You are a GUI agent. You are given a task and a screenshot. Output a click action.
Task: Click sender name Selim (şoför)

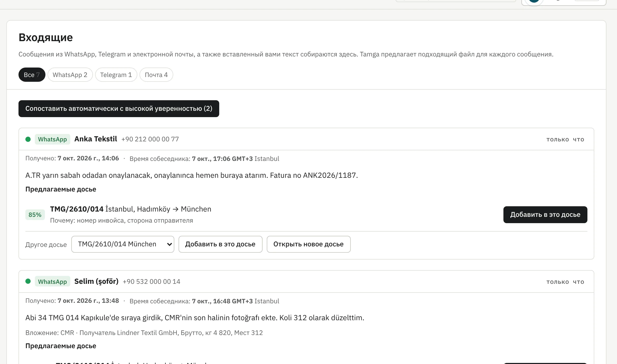click(x=96, y=281)
